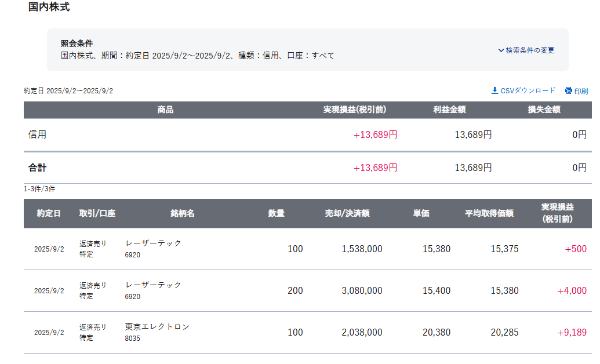Click the 銘柄名 column header

tap(183, 213)
